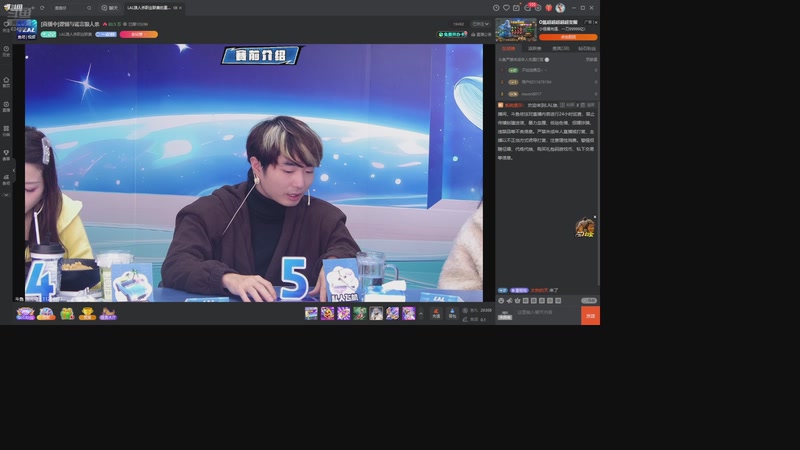Click the red gift box icon

tap(548, 8)
